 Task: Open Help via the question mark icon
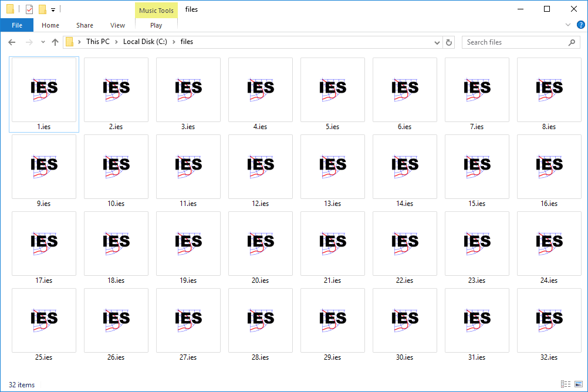click(581, 25)
